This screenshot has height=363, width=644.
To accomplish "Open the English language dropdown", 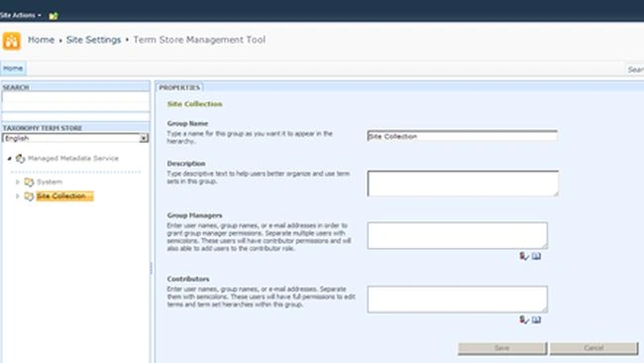I will pos(75,138).
